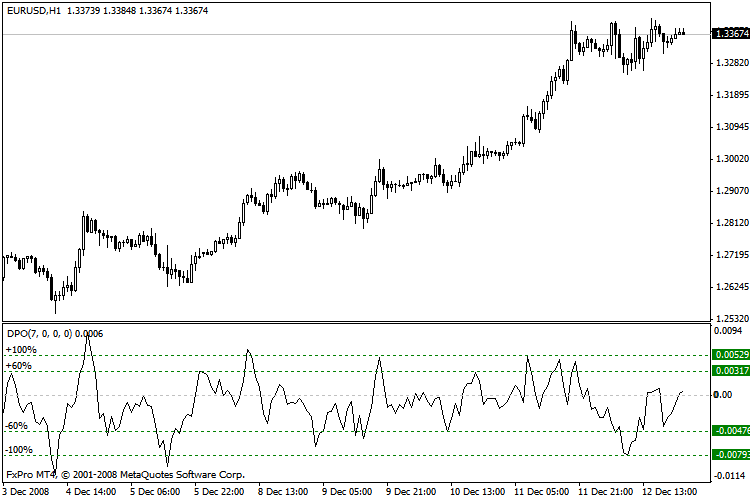Image resolution: width=750 pixels, height=500 pixels.
Task: Click the green 0.00529 level price tag
Action: pos(730,355)
